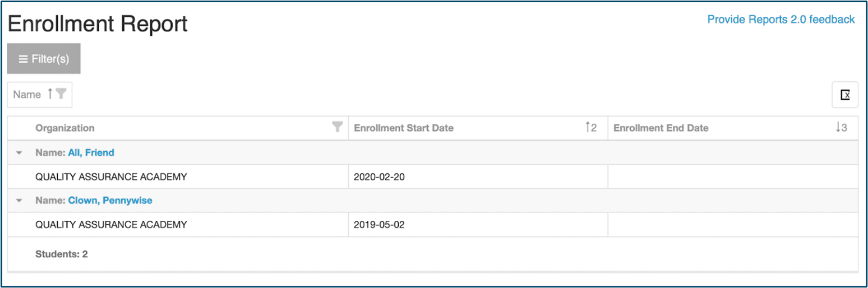The image size is (868, 288).
Task: Click the filter funnel in Name chip
Action: point(61,94)
